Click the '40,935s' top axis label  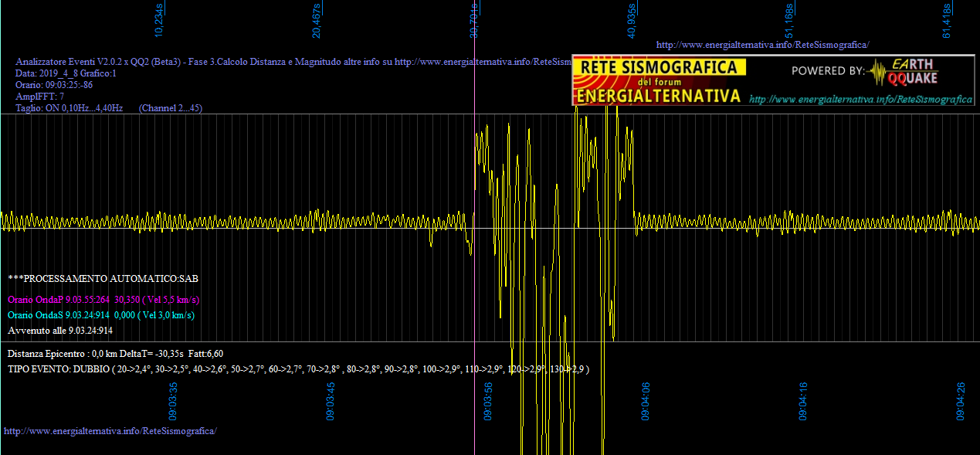point(632,22)
